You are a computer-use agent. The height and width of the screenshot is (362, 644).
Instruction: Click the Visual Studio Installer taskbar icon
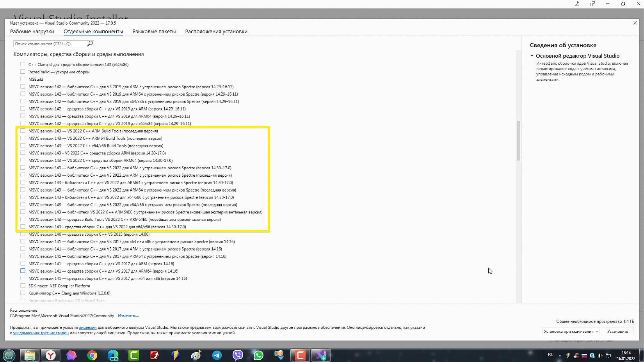point(321,355)
